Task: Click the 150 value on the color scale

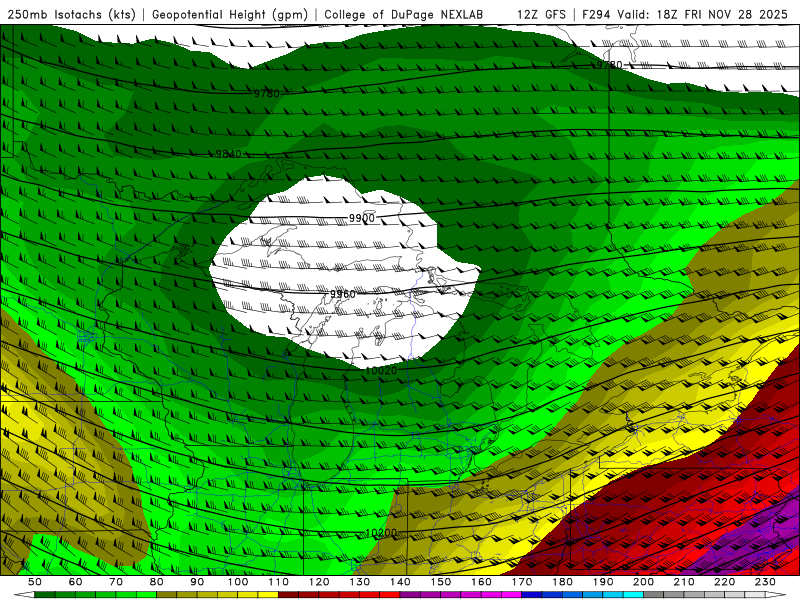Action: pos(440,582)
